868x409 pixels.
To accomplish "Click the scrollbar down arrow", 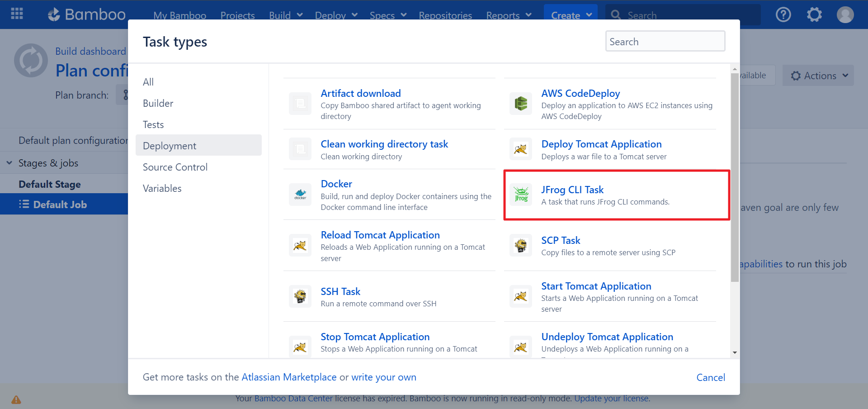I will (x=735, y=352).
